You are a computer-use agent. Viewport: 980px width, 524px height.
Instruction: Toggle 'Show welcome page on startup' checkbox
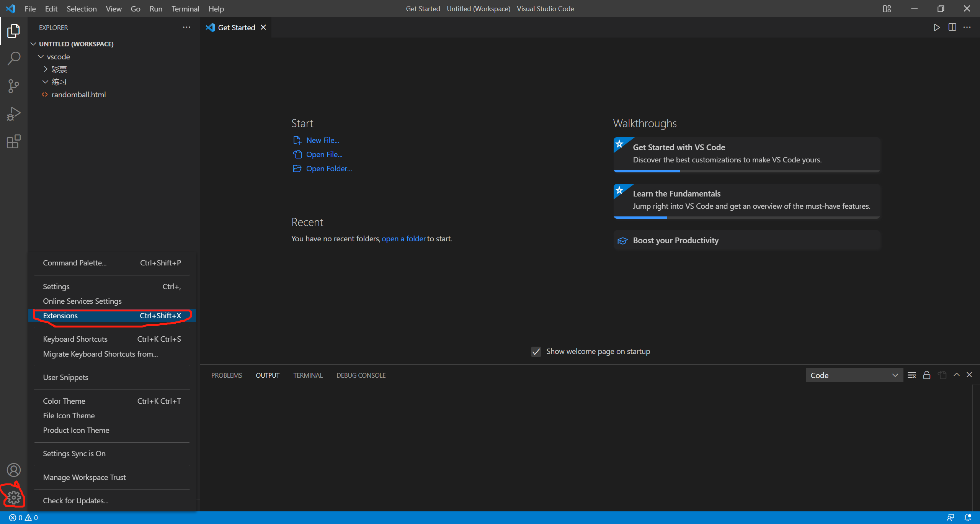coord(536,351)
